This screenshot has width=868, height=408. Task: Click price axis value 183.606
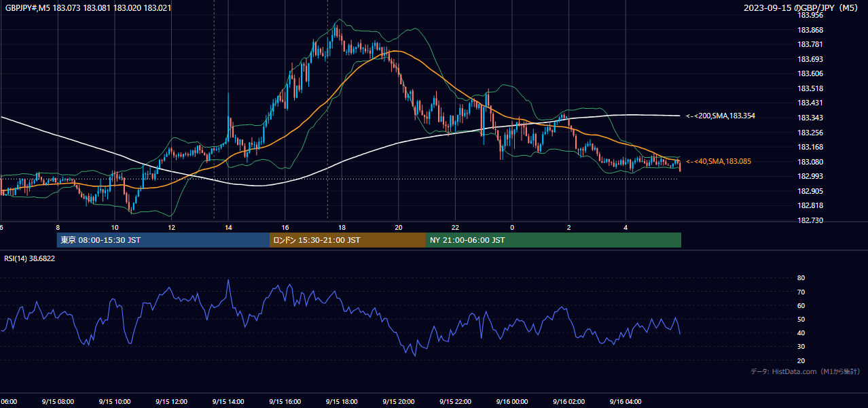[x=810, y=73]
